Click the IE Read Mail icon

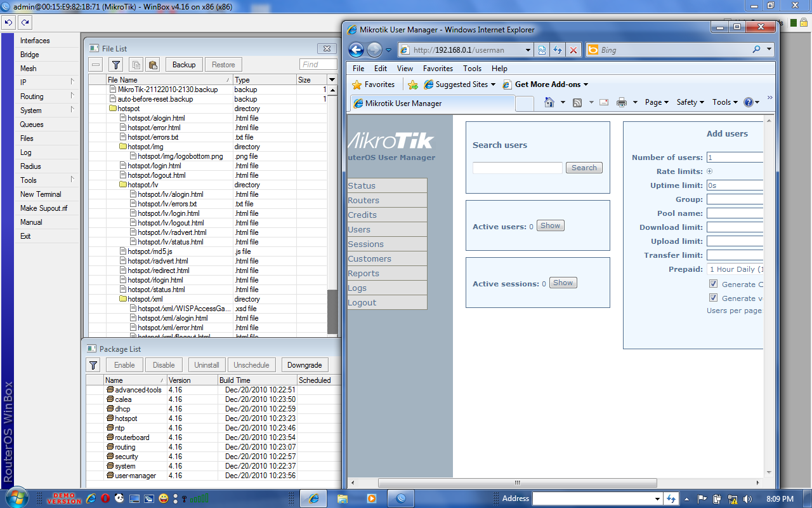[604, 102]
